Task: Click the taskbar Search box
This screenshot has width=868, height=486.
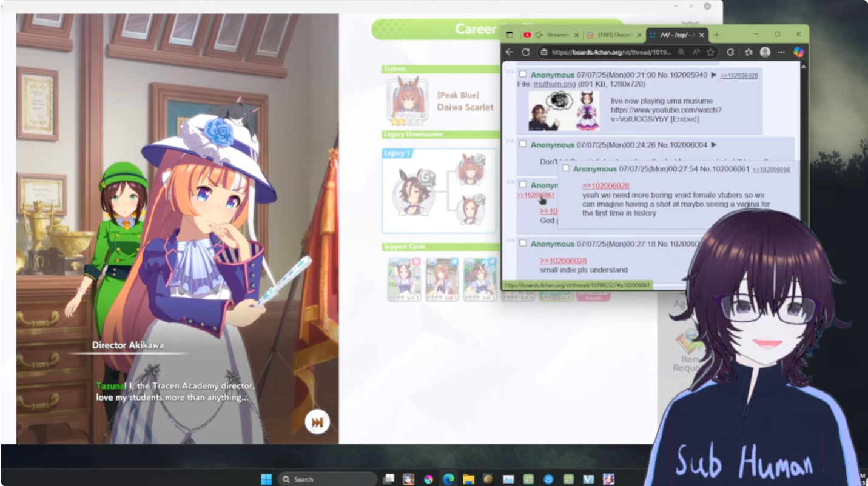Action: point(327,479)
